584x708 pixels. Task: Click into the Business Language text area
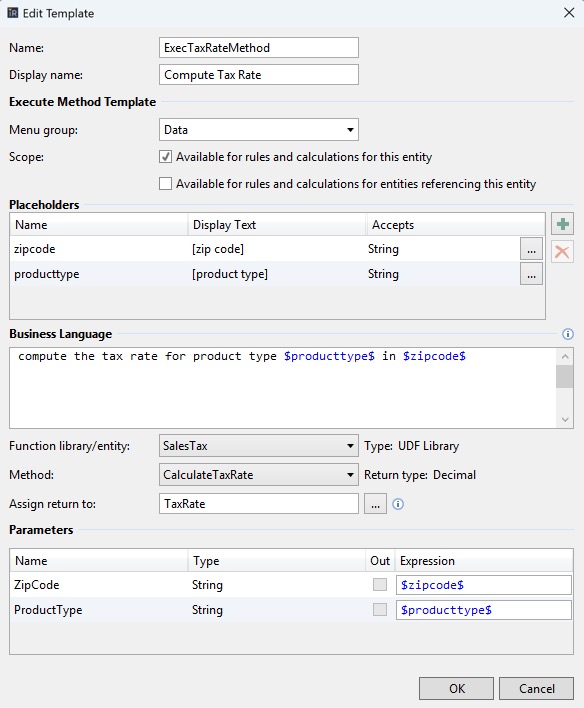(283, 388)
